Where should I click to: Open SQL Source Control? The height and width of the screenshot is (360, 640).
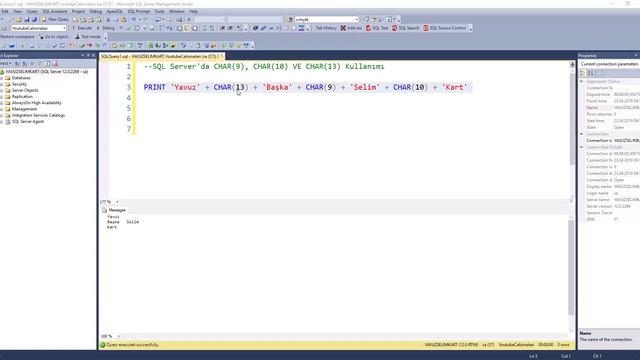click(444, 28)
